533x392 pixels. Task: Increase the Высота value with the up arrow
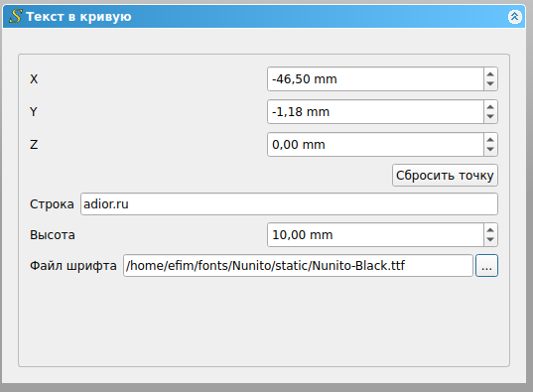pos(490,230)
